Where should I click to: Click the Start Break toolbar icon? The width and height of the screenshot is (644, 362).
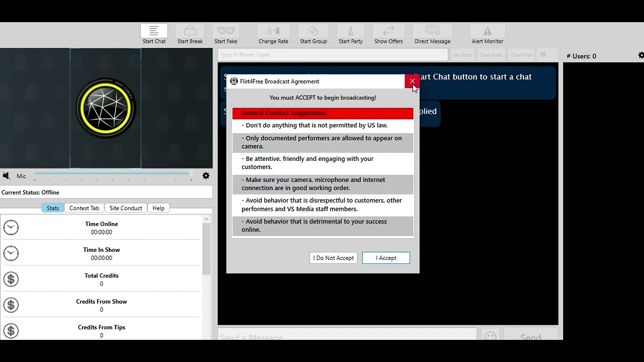(x=190, y=31)
